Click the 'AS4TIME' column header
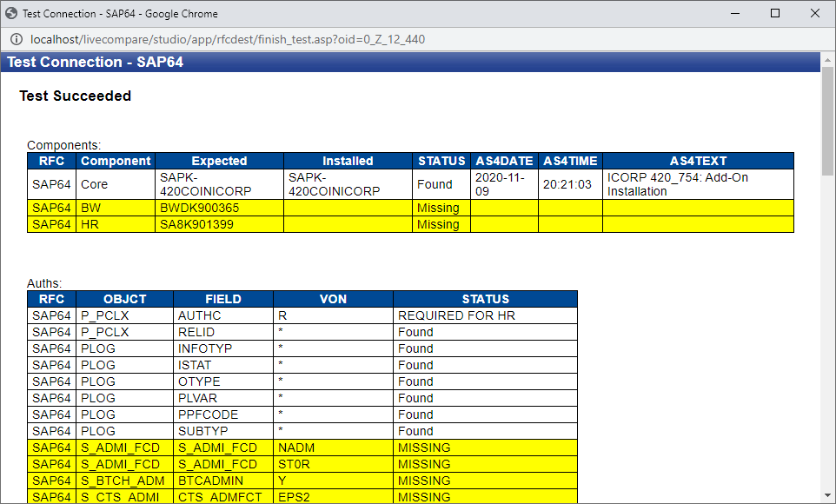 click(570, 161)
